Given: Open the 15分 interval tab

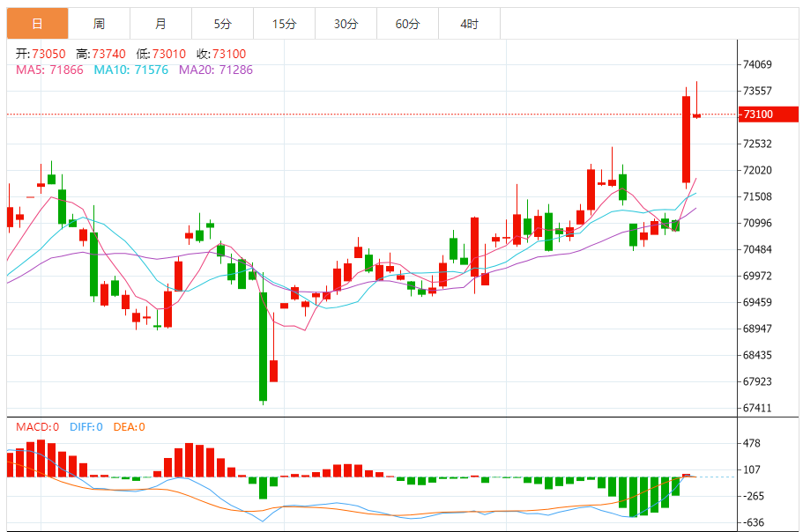Looking at the screenshot, I should point(284,24).
